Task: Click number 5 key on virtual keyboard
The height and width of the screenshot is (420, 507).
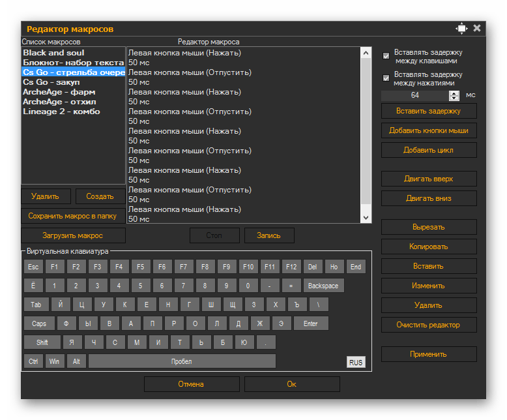Action: coord(140,286)
